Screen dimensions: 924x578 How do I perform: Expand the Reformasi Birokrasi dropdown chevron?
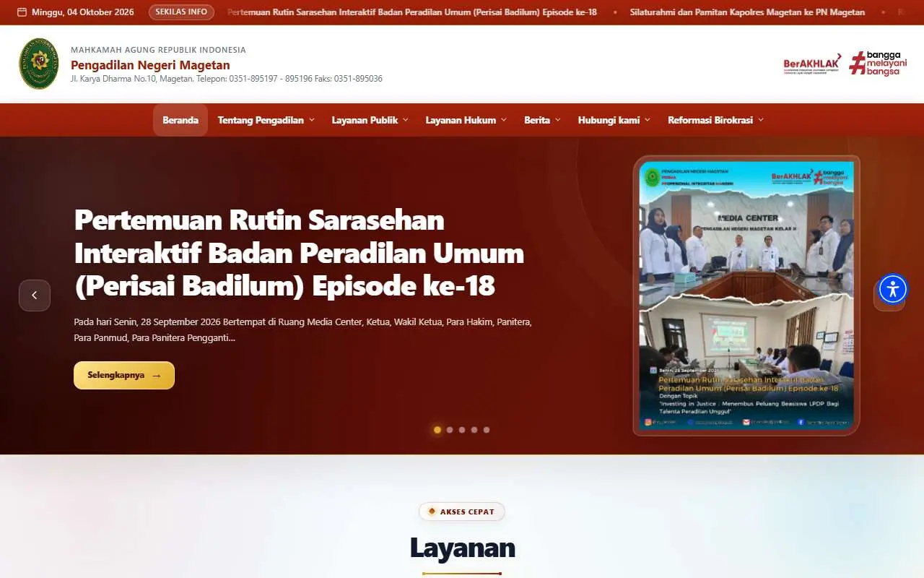[761, 120]
